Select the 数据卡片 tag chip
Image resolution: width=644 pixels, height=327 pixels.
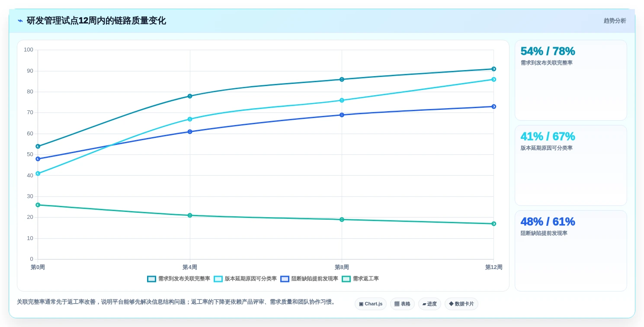(x=461, y=304)
